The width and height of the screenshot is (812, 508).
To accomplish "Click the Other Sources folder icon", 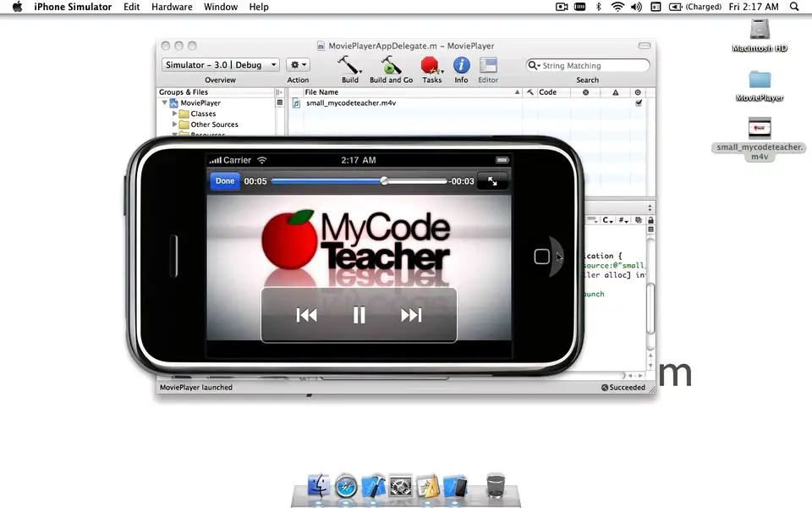I will coord(184,124).
